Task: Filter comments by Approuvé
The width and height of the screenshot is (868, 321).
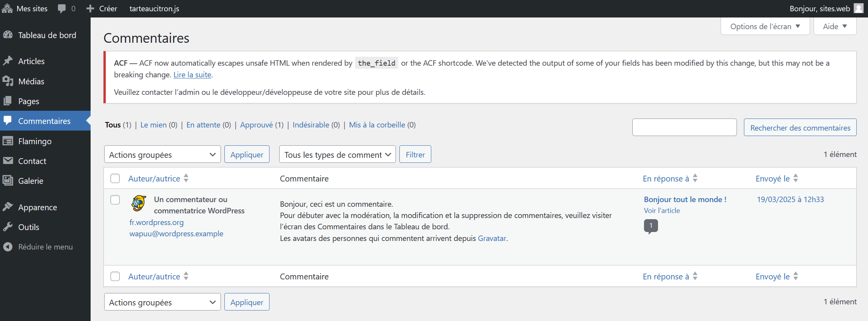Action: click(257, 125)
